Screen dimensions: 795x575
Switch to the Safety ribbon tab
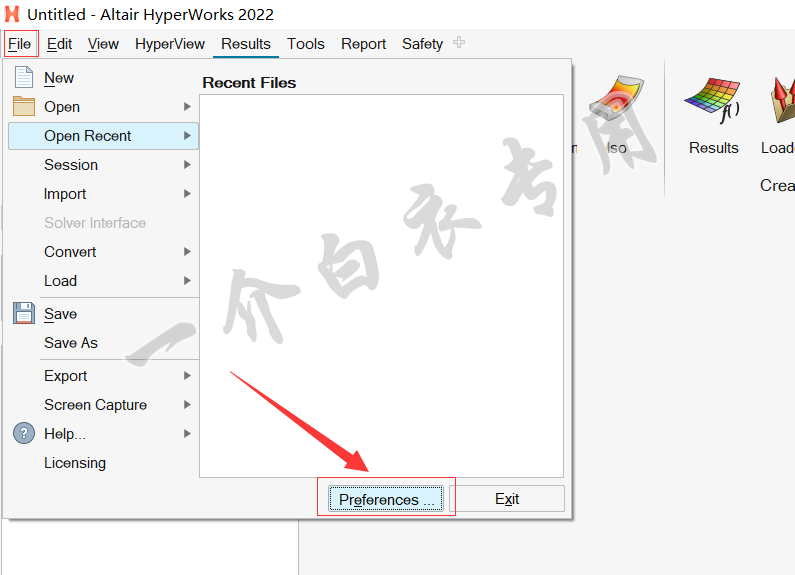[422, 44]
